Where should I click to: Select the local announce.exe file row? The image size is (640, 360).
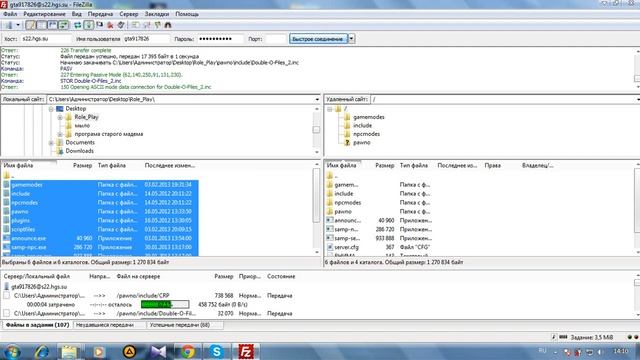(x=100, y=238)
